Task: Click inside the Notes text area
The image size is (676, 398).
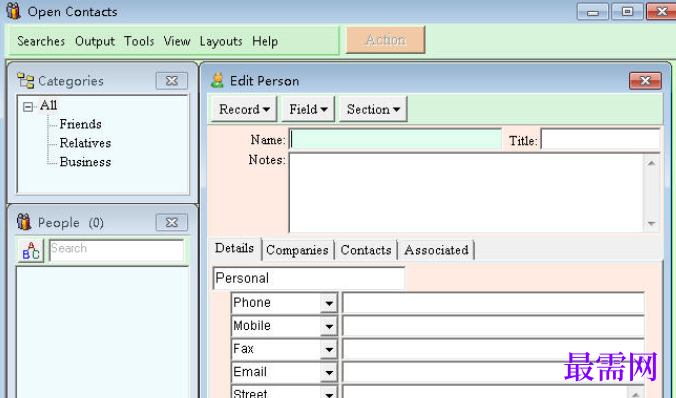Action: tap(466, 193)
